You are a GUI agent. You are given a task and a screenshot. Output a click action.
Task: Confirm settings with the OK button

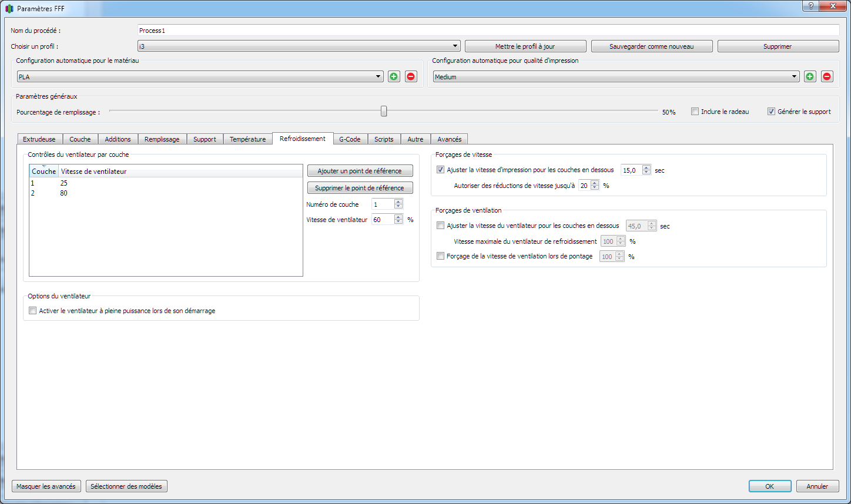pyautogui.click(x=769, y=486)
